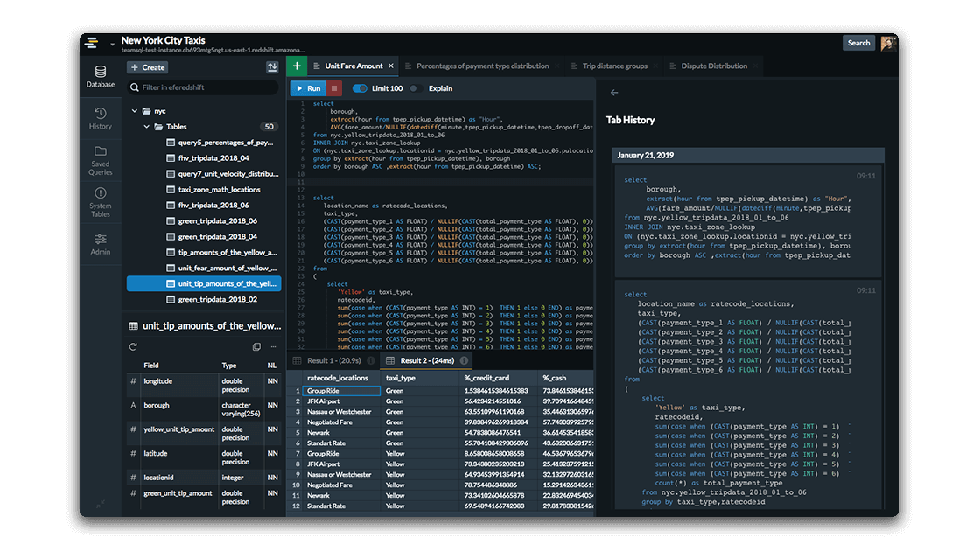Screen dimensions: 980x551
Task: Click the borough field row
Action: (205, 409)
